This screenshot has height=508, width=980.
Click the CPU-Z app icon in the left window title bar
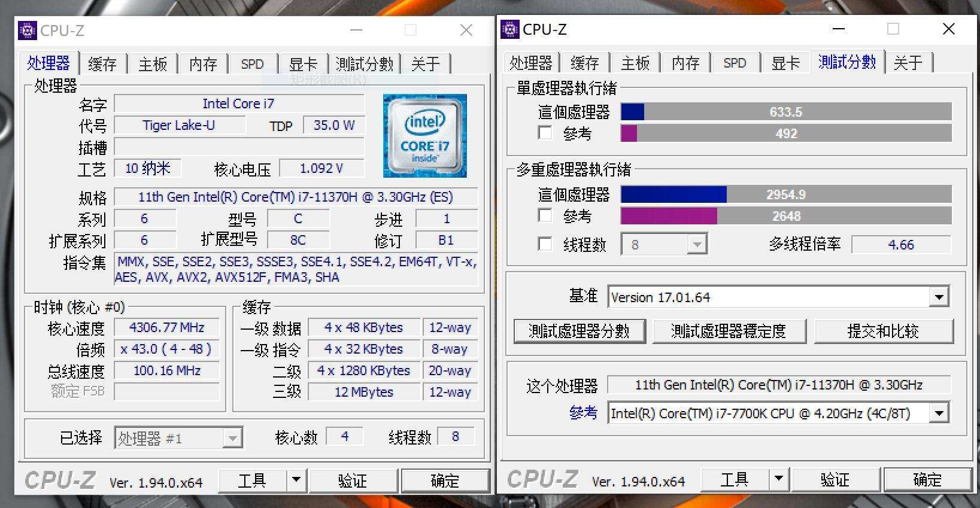[27, 30]
